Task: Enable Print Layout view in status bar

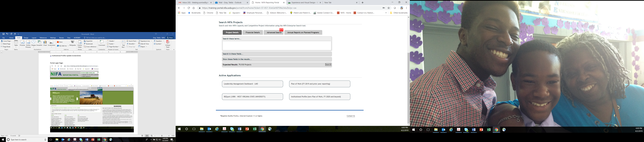Action: (x=147, y=136)
